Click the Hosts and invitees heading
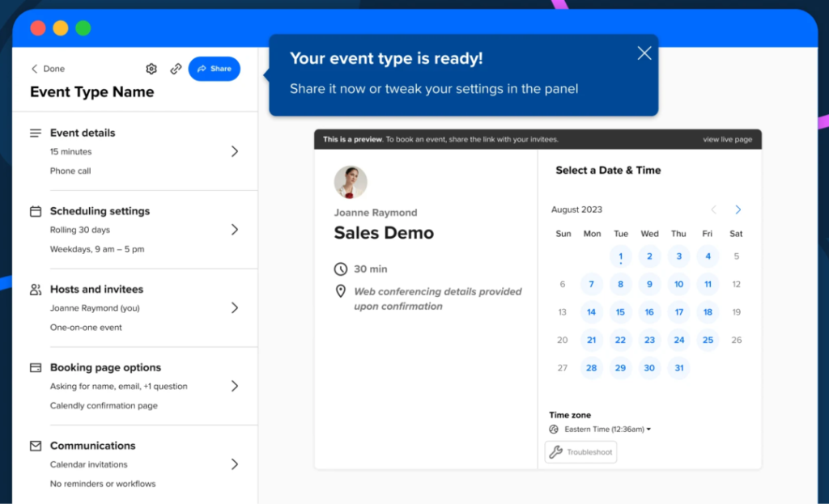The image size is (829, 504). click(x=97, y=290)
